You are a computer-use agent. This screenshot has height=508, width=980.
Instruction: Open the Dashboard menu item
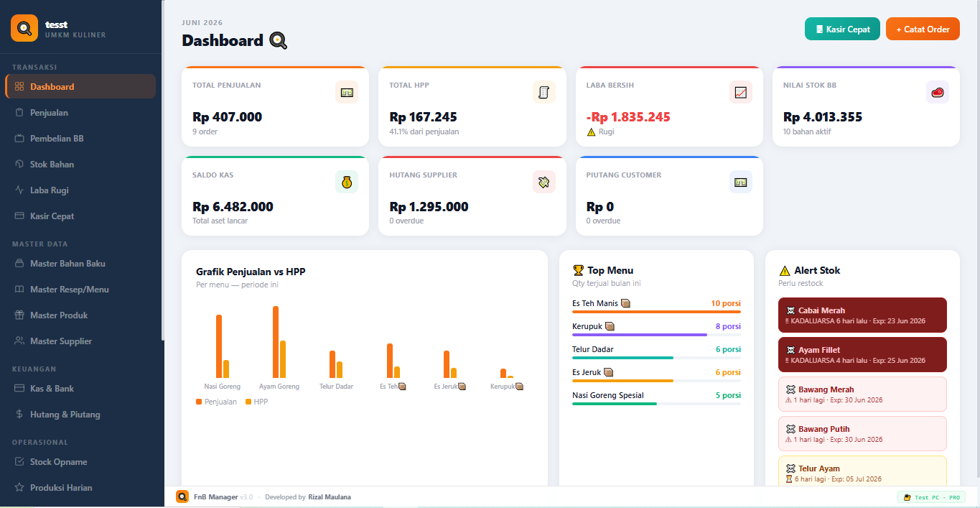(x=80, y=87)
